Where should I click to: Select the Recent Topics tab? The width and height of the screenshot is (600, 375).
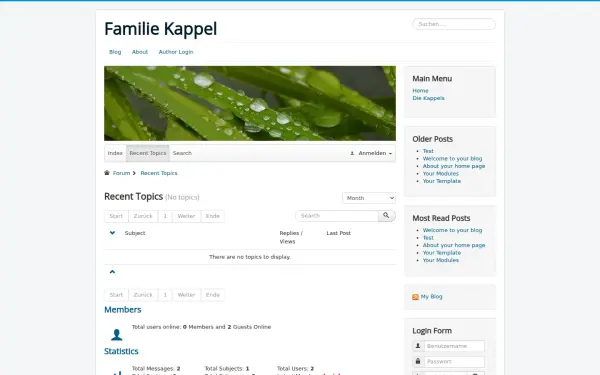click(148, 153)
